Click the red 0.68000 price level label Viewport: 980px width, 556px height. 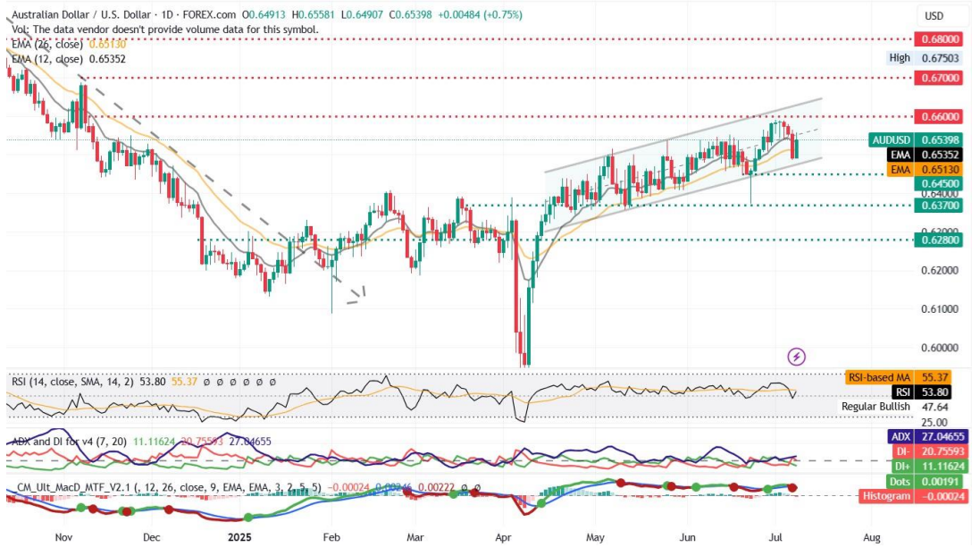[938, 38]
